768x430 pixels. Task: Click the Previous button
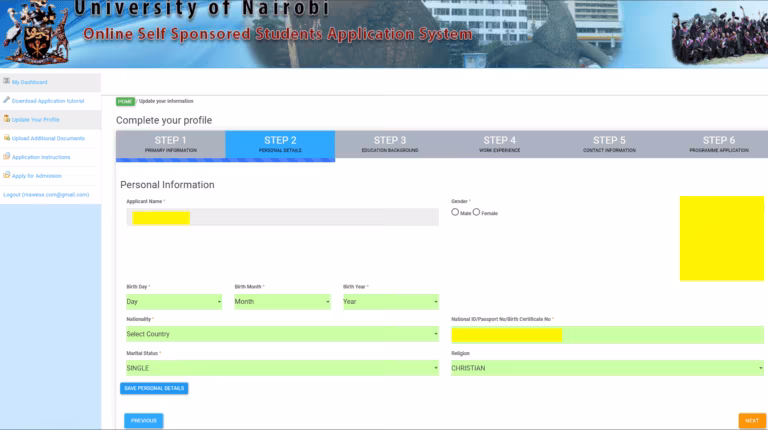(144, 421)
